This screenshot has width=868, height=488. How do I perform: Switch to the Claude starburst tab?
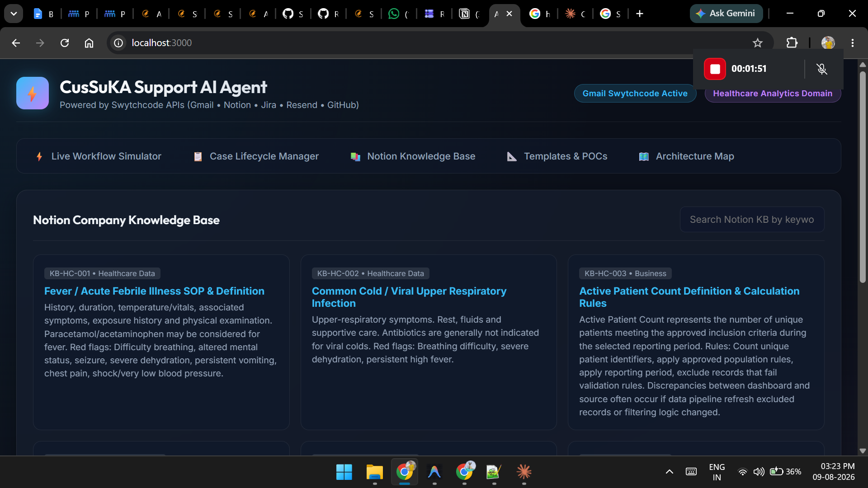point(576,14)
